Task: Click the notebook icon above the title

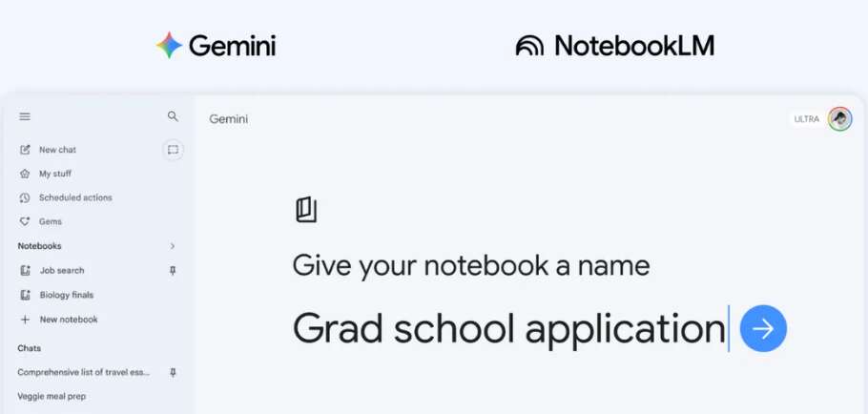Action: coord(306,210)
